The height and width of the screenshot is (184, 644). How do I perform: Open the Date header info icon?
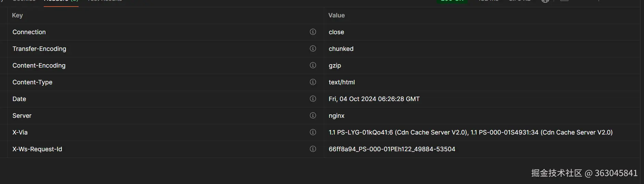pyautogui.click(x=313, y=99)
